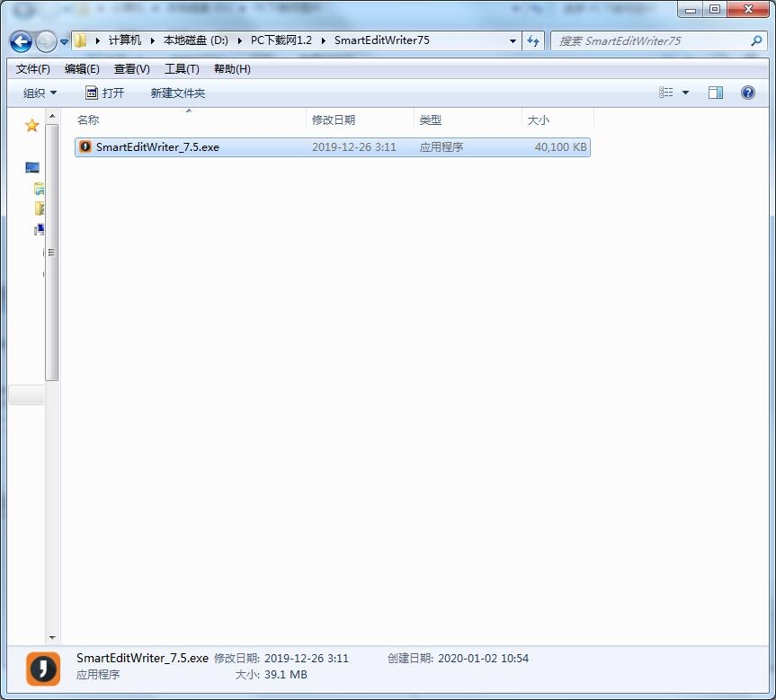The width and height of the screenshot is (776, 700).
Task: Expand the arrow after 本地磁盘 (D:) breadcrumb
Action: (240, 40)
